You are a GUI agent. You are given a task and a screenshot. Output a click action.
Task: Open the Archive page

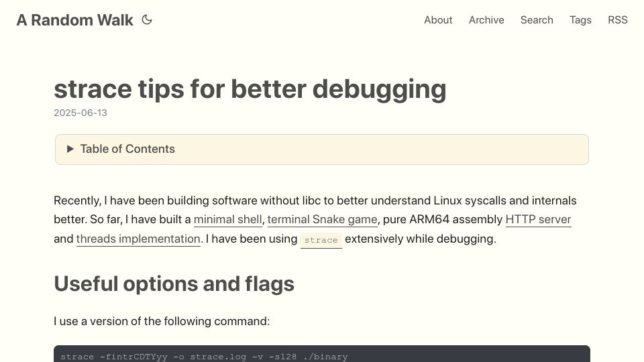tap(486, 19)
